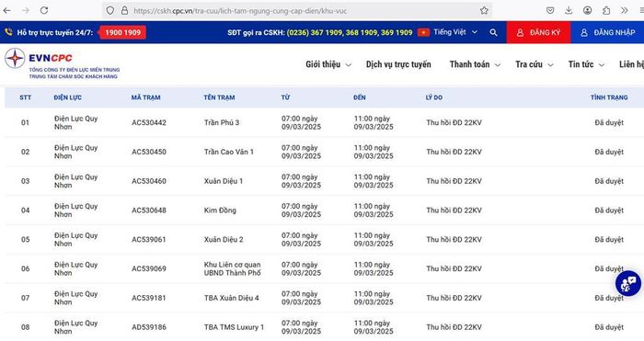This screenshot has width=644, height=341.
Task: Open the browser downloads icon
Action: tap(569, 10)
